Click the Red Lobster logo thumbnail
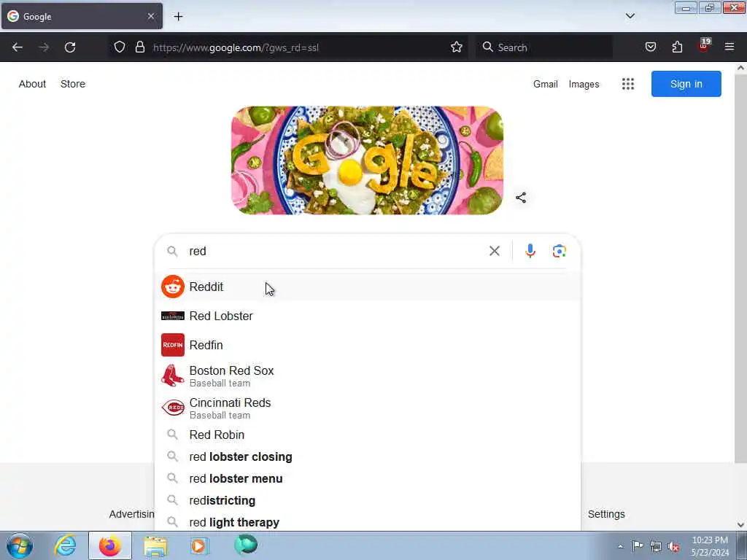Viewport: 747px width, 560px height. [172, 316]
